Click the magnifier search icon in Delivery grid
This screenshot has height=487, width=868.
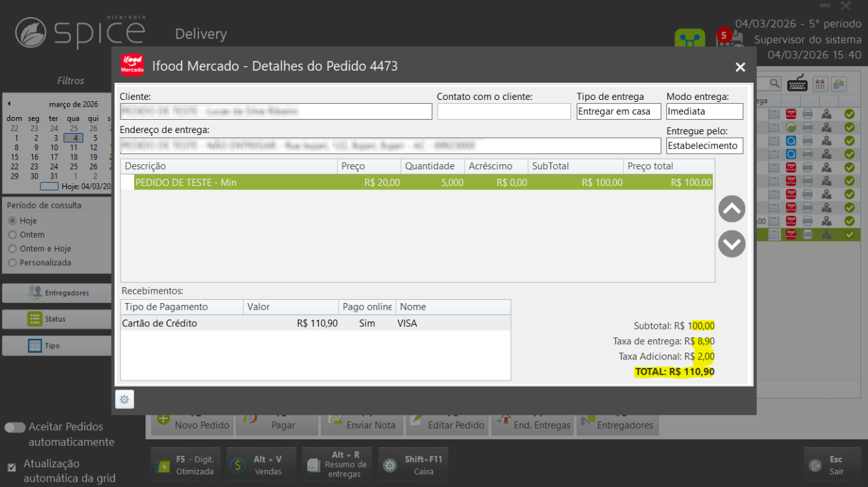(774, 83)
